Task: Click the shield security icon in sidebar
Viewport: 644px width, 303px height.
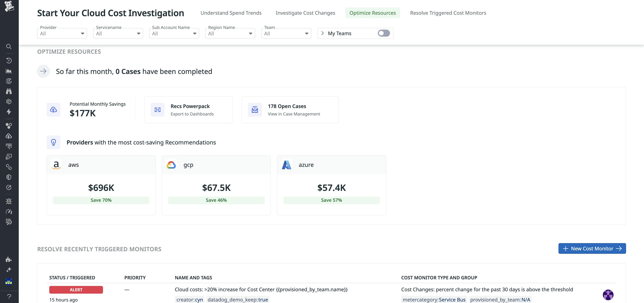Action: 9,177
